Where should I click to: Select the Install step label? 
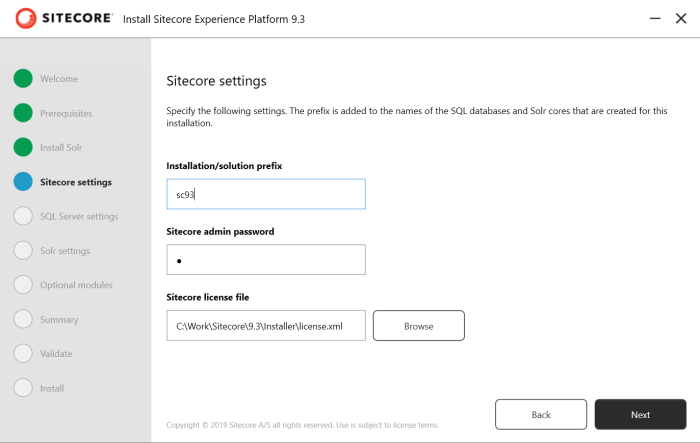52,389
